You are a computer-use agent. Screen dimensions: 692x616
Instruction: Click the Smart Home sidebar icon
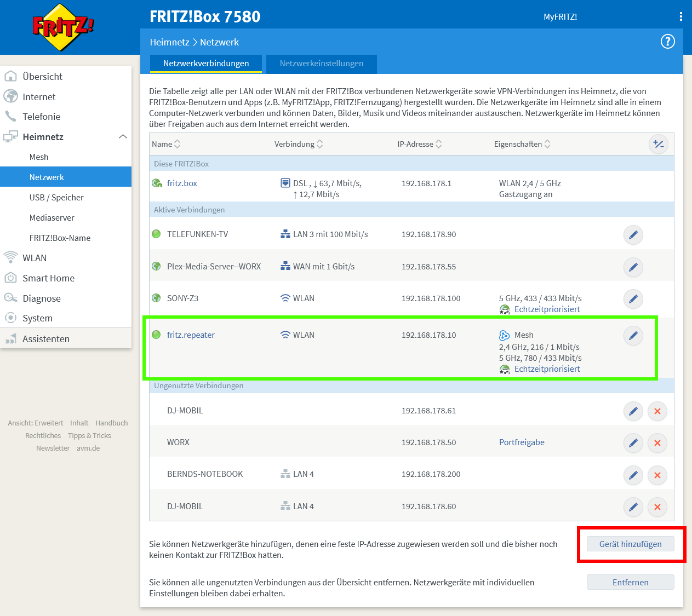(10, 278)
